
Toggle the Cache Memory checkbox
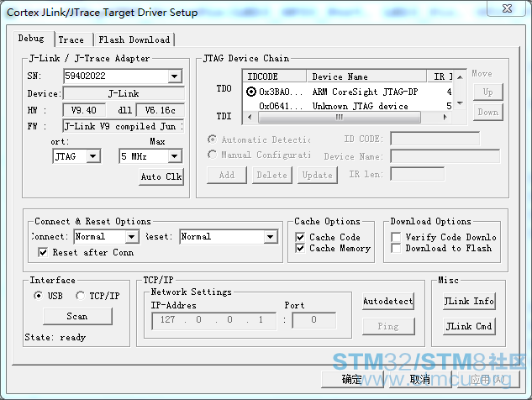click(300, 249)
